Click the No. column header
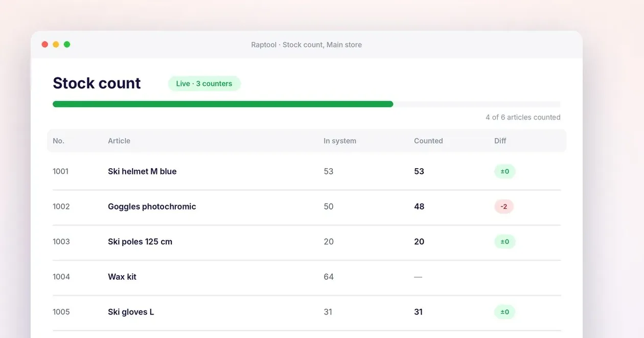This screenshot has width=644, height=338. click(x=58, y=141)
